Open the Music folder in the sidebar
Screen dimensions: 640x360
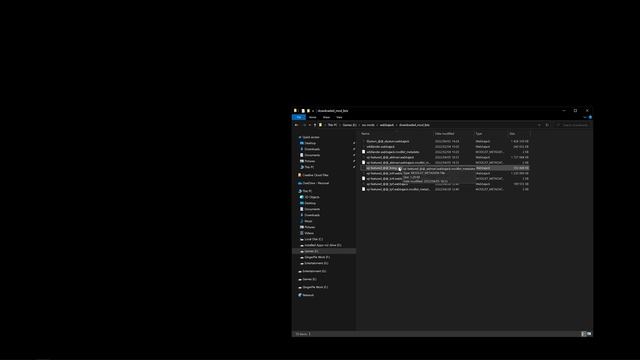pos(308,221)
